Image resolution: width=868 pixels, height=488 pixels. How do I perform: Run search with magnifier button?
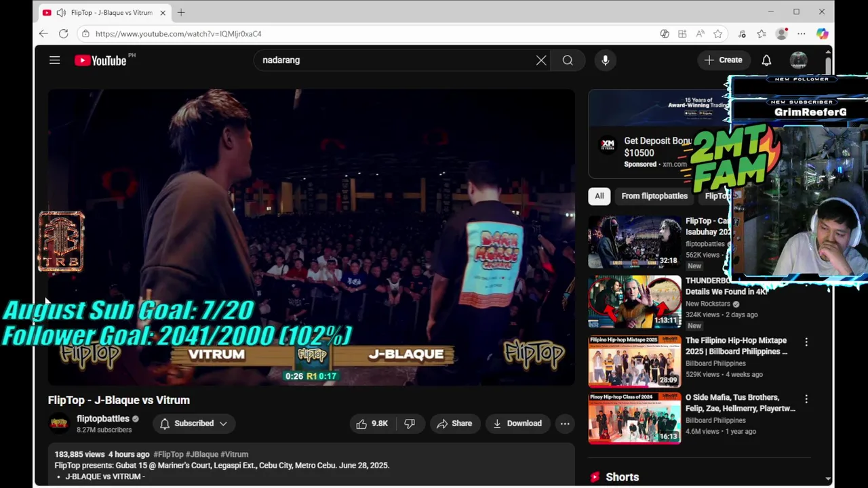pos(568,60)
